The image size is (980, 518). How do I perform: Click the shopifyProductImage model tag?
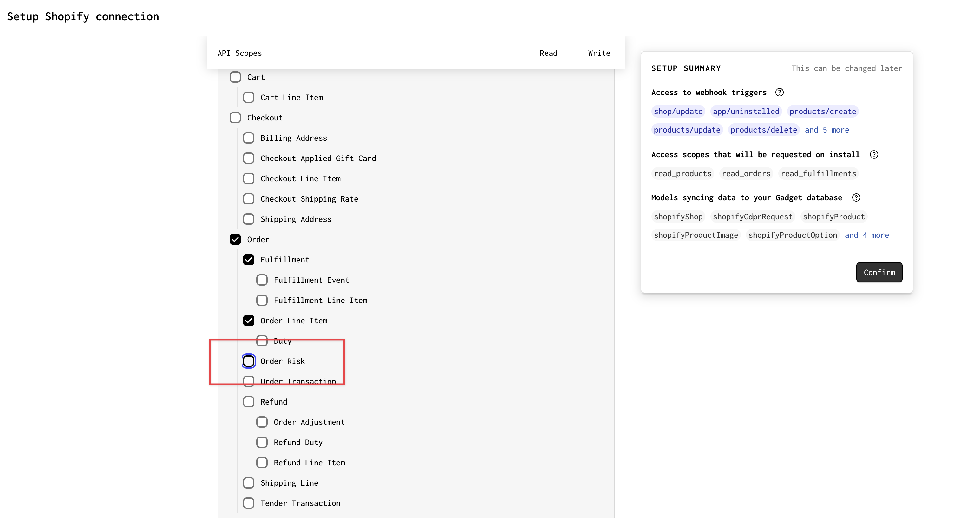[x=696, y=235]
